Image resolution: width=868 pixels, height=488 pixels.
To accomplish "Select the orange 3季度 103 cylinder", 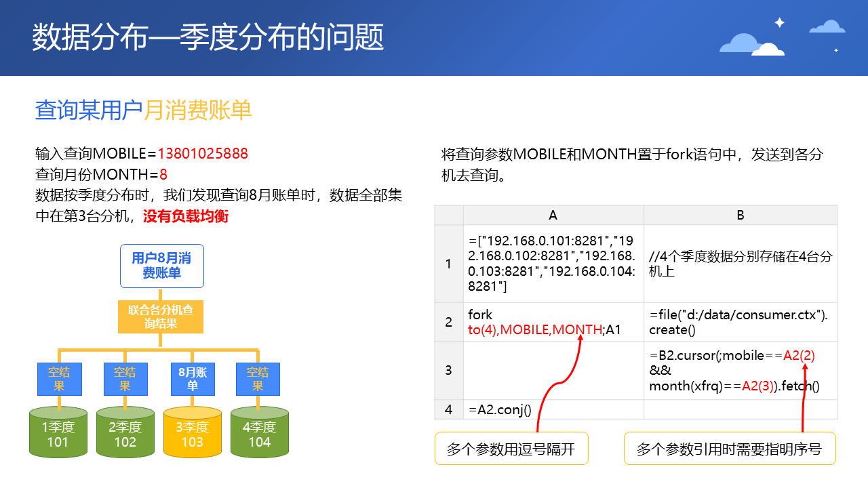I will 193,432.
